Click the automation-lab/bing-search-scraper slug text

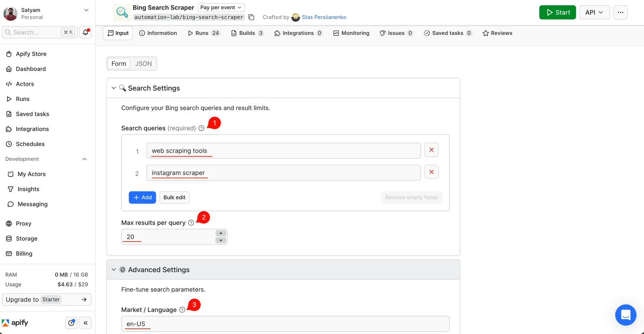[189, 17]
